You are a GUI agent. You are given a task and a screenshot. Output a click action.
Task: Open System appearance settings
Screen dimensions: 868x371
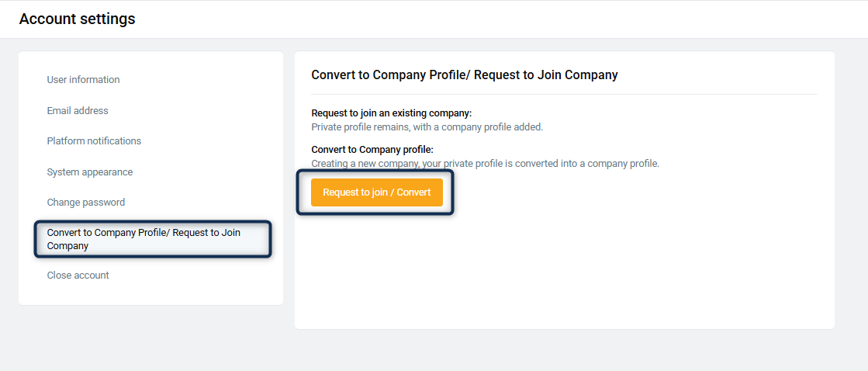click(89, 172)
